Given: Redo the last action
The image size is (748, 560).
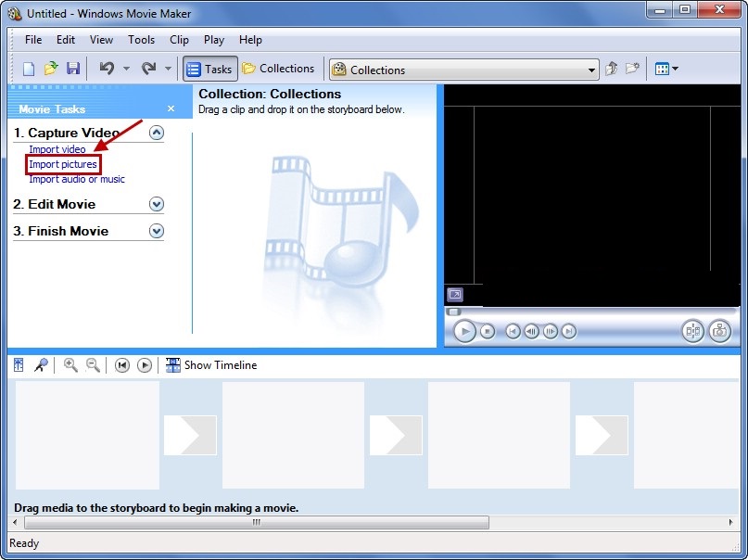Looking at the screenshot, I should pyautogui.click(x=149, y=69).
